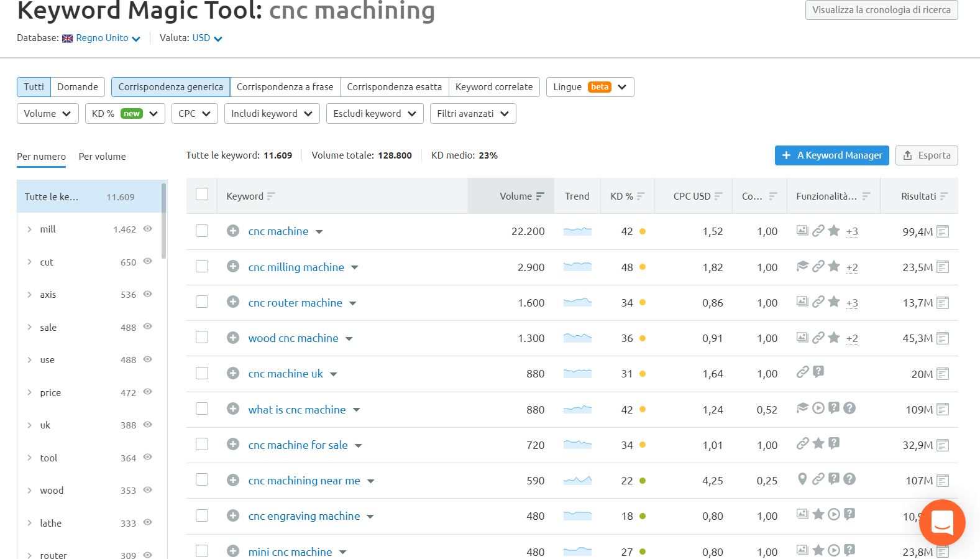The image size is (980, 559).
Task: Expand the 'cut' keyword group
Action: tap(29, 262)
